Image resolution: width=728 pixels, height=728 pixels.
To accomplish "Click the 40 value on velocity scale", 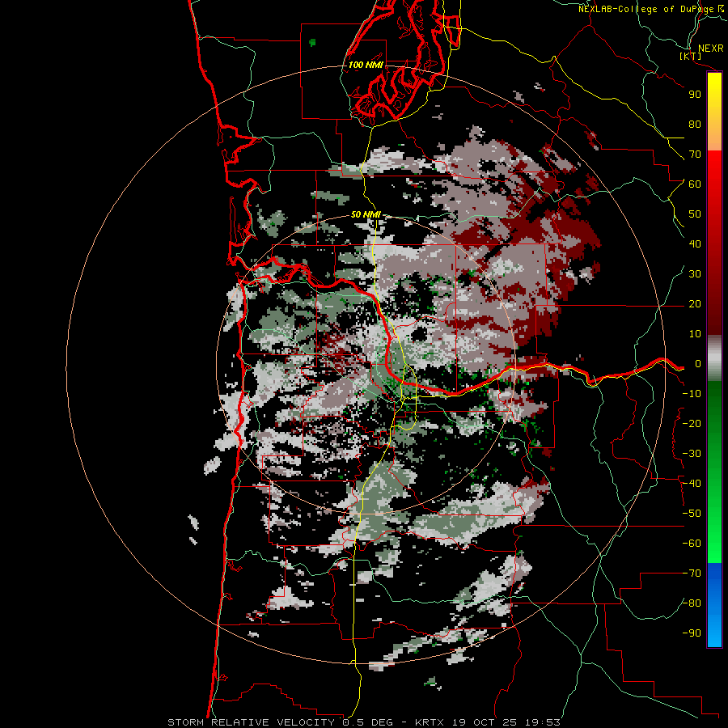I will [x=695, y=244].
